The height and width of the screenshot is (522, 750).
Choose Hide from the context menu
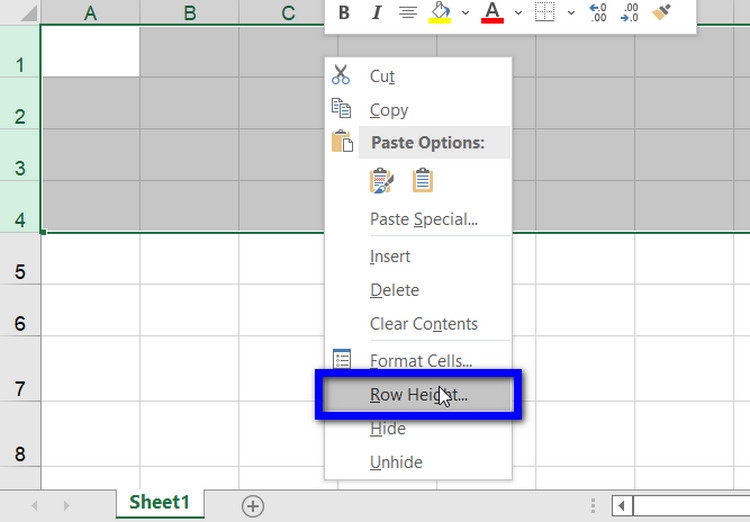pyautogui.click(x=418, y=429)
